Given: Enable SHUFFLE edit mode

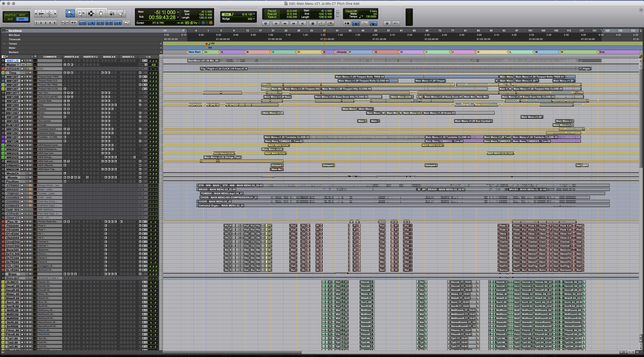Looking at the screenshot, I should coord(10,15).
